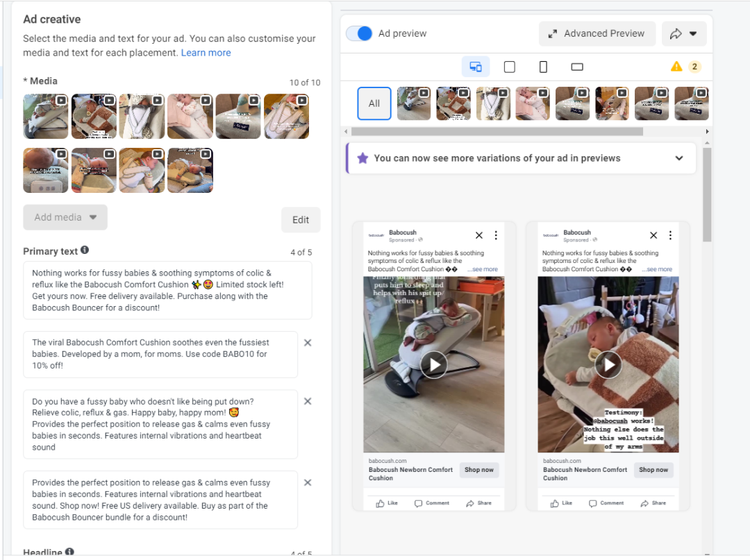Image resolution: width=750 pixels, height=560 pixels.
Task: Click see more in second ad preview text
Action: click(658, 269)
